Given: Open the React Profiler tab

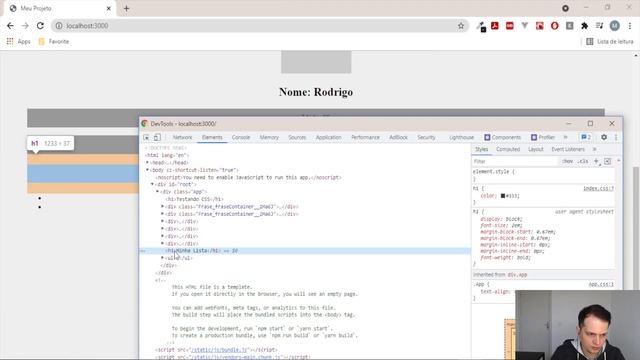Looking at the screenshot, I should (543, 138).
